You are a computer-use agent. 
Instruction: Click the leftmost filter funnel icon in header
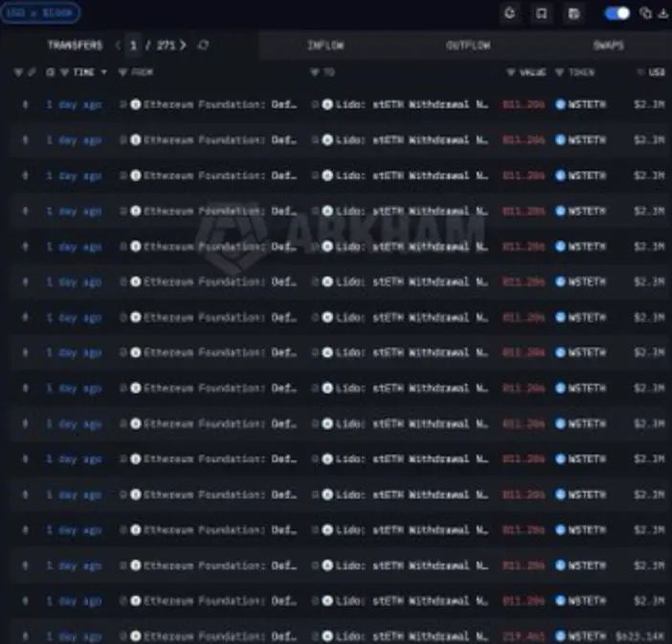pos(18,72)
